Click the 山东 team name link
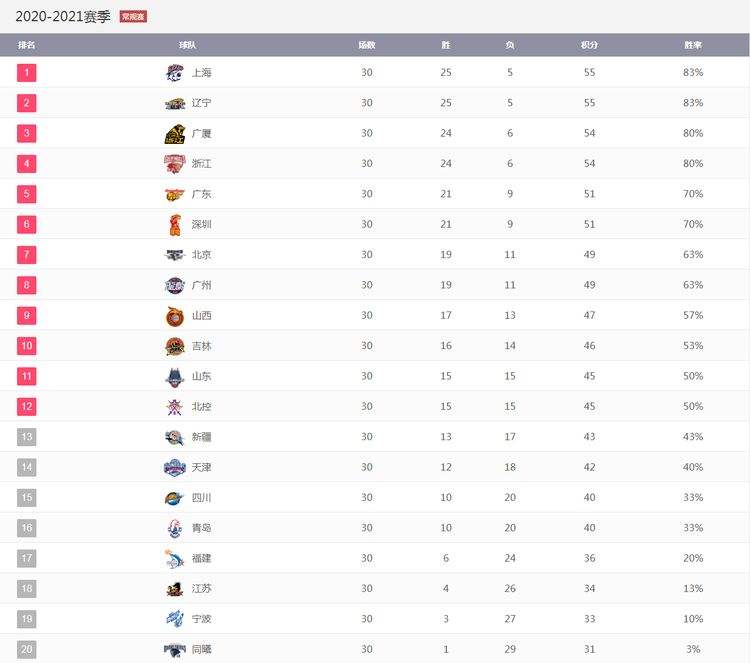 (x=201, y=376)
